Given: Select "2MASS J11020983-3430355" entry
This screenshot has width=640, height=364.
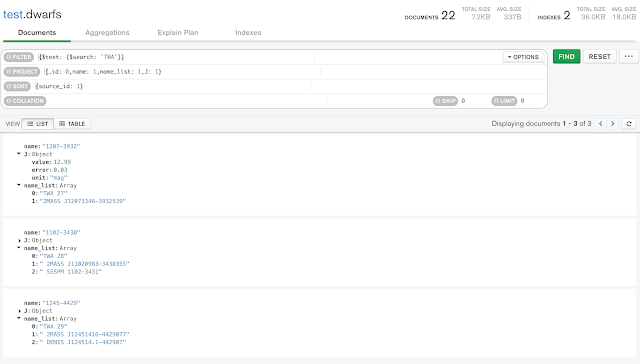Looking at the screenshot, I should (84, 264).
